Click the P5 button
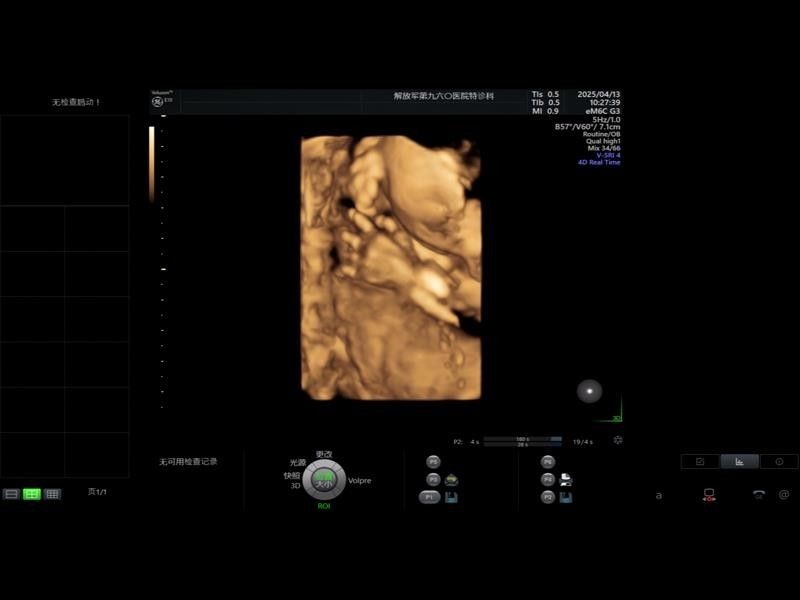The height and width of the screenshot is (600, 800). (433, 462)
